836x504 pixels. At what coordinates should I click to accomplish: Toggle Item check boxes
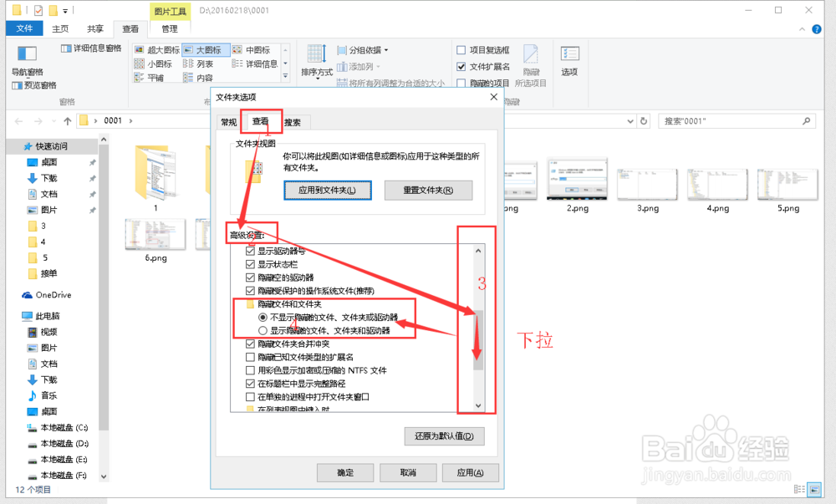[461, 50]
